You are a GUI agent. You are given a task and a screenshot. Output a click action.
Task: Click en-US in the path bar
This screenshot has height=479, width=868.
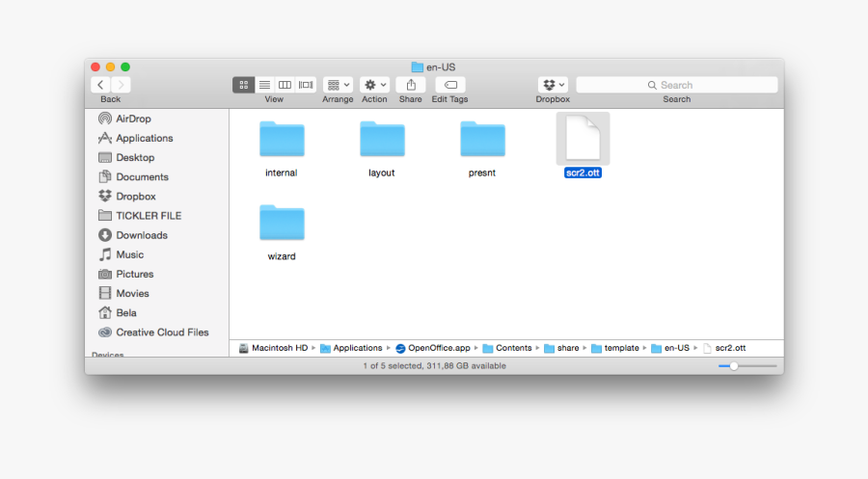(x=670, y=348)
